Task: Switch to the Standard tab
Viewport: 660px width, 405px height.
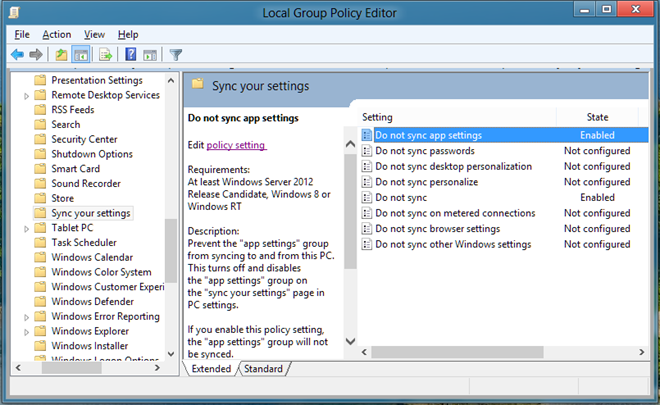Action: [263, 369]
